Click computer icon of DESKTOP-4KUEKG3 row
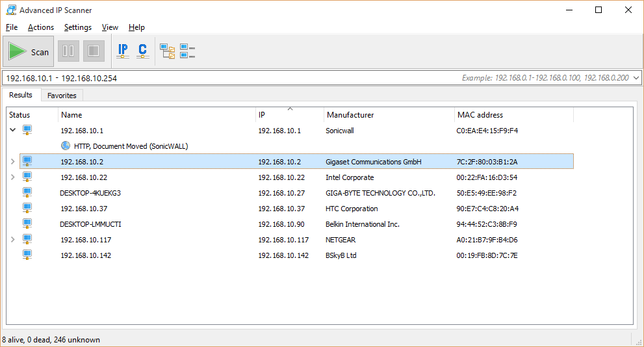The image size is (644, 347). [27, 192]
